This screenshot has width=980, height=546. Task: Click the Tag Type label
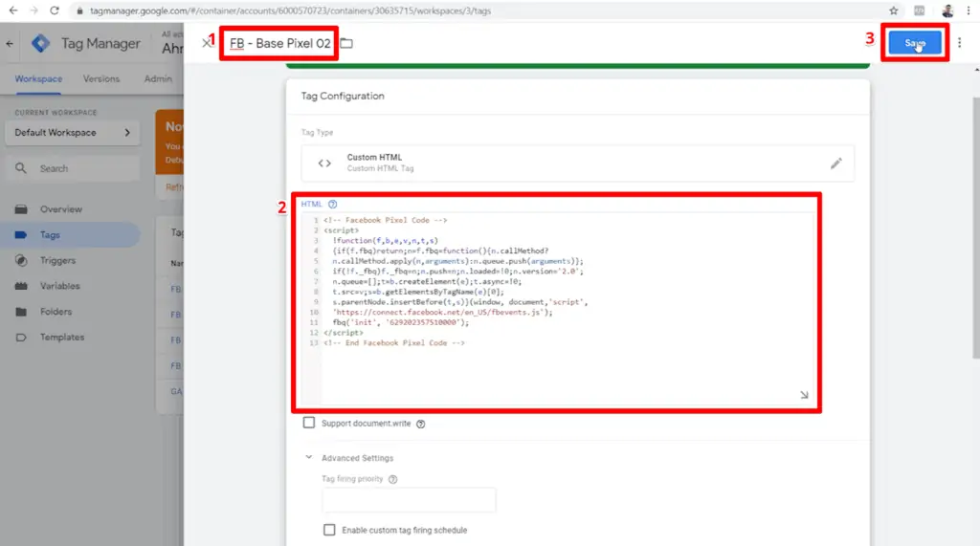[317, 133]
